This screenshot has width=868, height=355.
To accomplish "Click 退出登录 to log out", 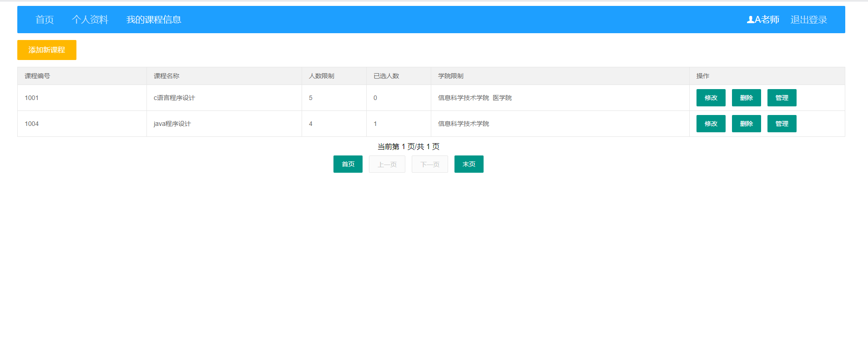I will point(809,20).
